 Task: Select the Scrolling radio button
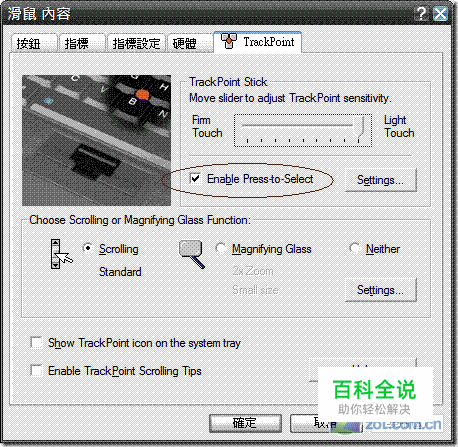[x=88, y=248]
